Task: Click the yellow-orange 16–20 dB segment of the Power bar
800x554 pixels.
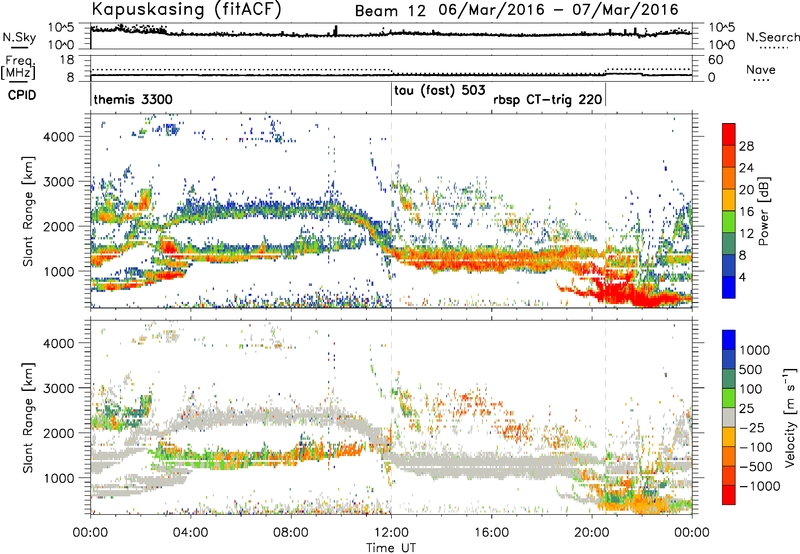Action: [729, 200]
